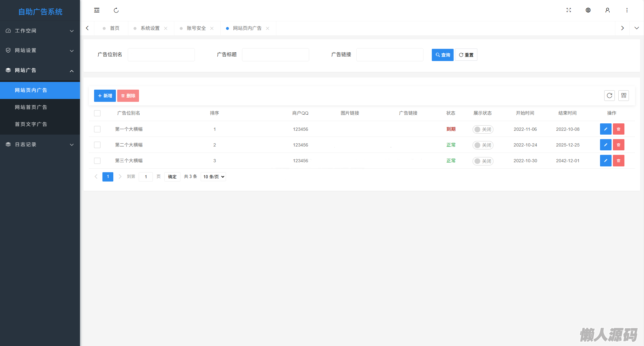Expand the 工作空间 sidebar menu

pos(40,31)
